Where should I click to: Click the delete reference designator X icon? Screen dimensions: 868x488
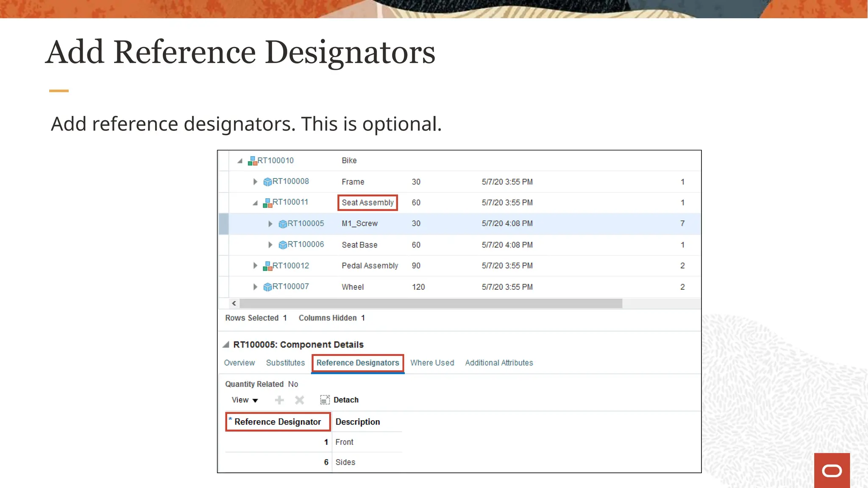coord(300,400)
